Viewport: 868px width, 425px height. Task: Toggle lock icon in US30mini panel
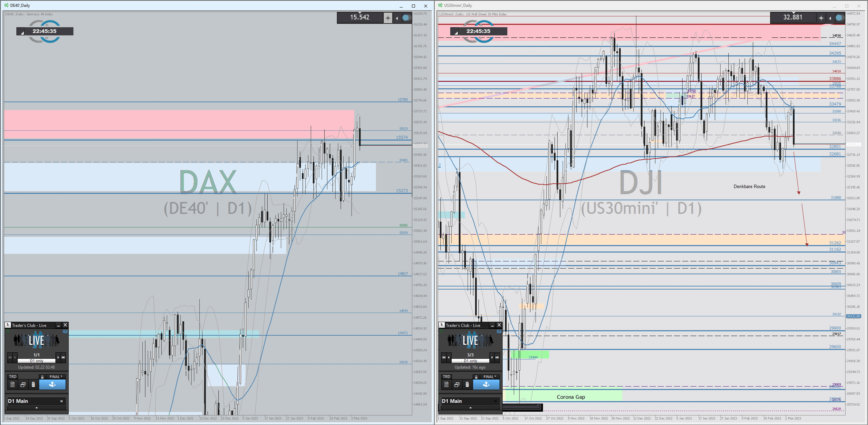coord(476,377)
